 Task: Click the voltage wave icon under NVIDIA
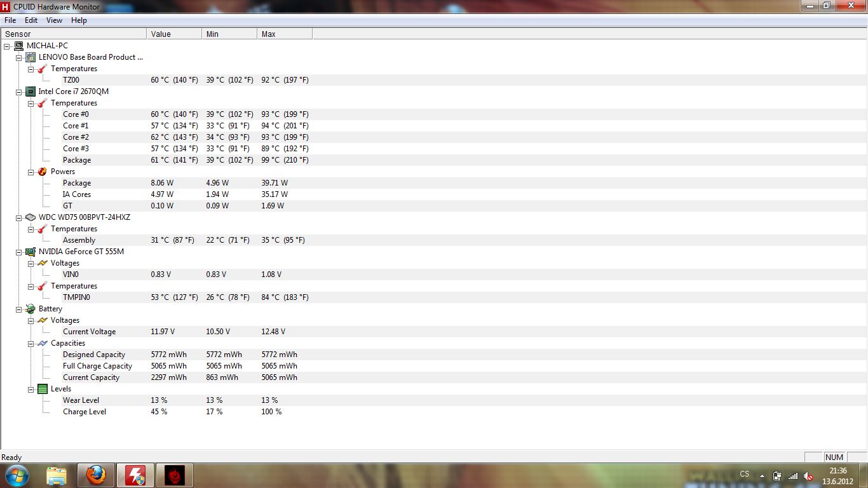pyautogui.click(x=43, y=263)
